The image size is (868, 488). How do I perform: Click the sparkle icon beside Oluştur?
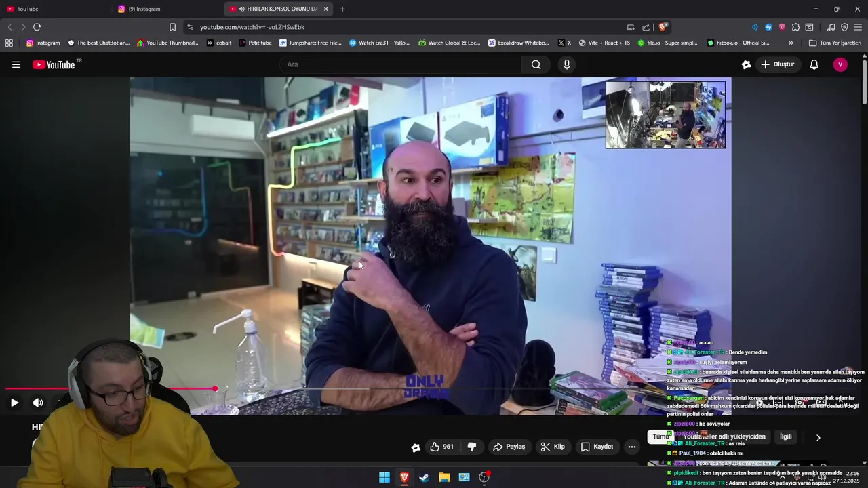click(x=746, y=64)
